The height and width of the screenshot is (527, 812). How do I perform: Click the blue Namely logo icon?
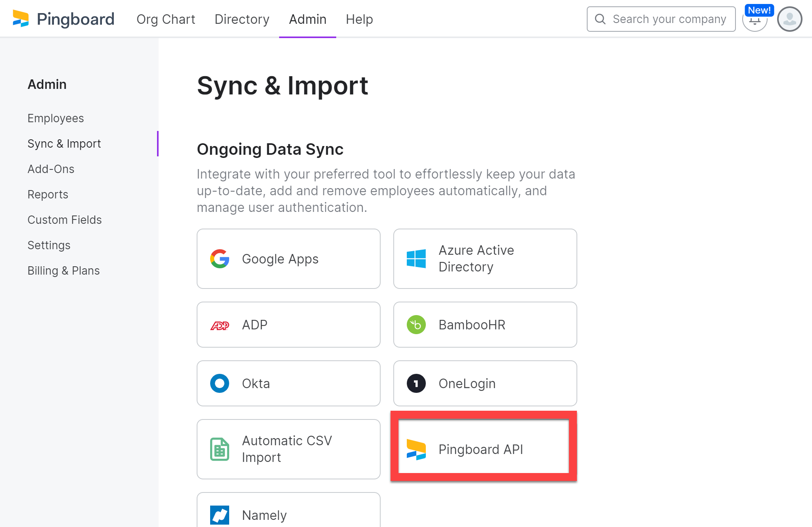[x=220, y=515]
